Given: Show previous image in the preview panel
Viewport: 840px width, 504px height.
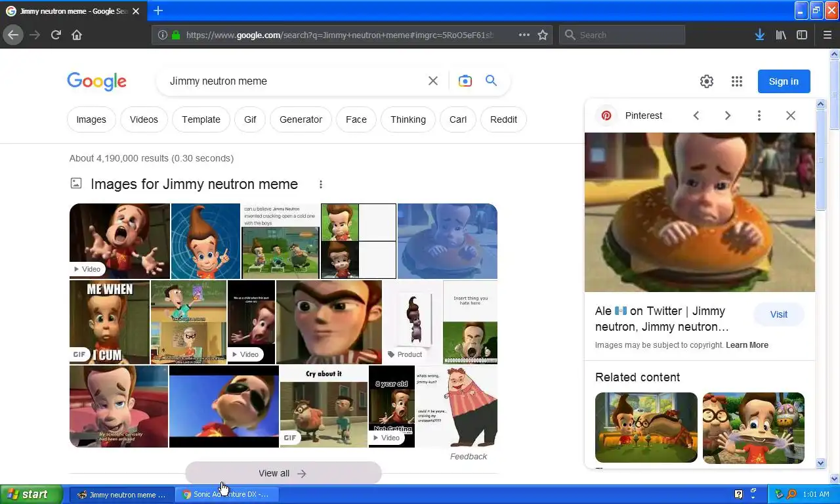Looking at the screenshot, I should click(x=696, y=115).
